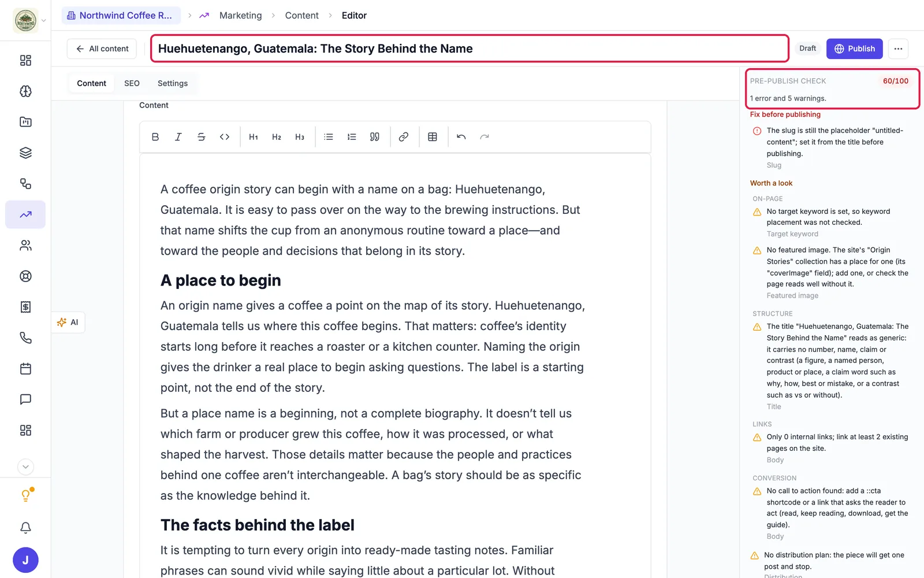The image size is (924, 578).
Task: Set Heading 3 style
Action: pyautogui.click(x=300, y=137)
